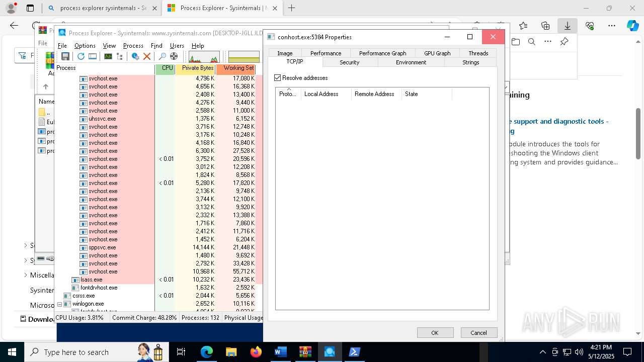Sort processes by Working Set column
The height and width of the screenshot is (362, 644).
coord(236,69)
